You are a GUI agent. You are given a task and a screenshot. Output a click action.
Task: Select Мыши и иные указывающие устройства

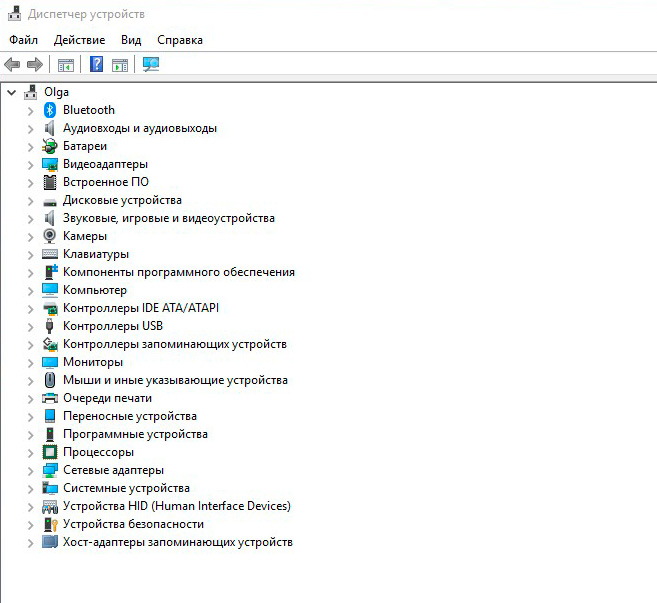(175, 380)
